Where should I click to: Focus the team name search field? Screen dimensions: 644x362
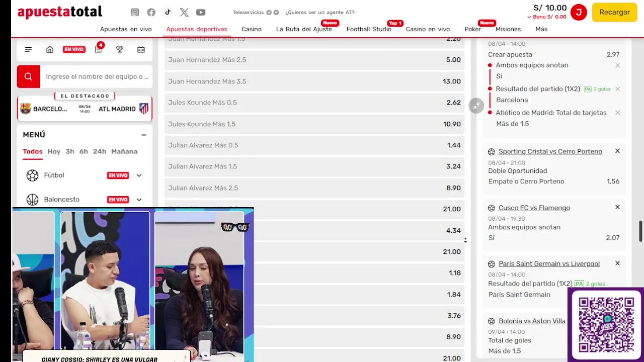97,76
